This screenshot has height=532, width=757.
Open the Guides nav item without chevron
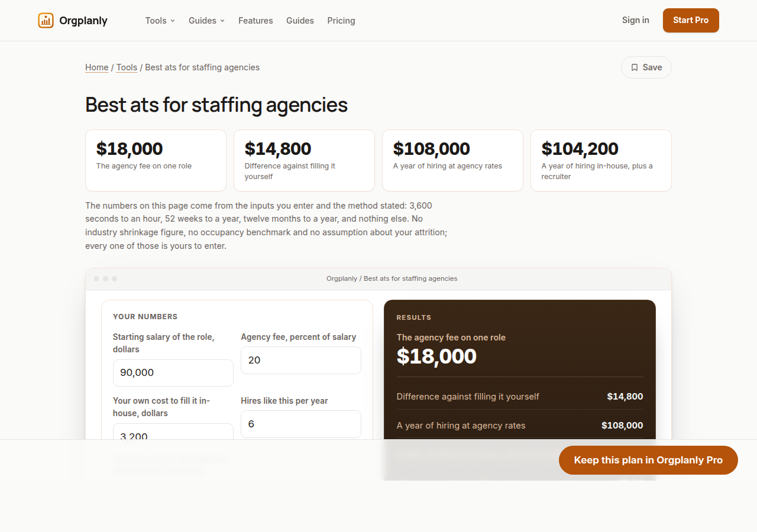[300, 20]
